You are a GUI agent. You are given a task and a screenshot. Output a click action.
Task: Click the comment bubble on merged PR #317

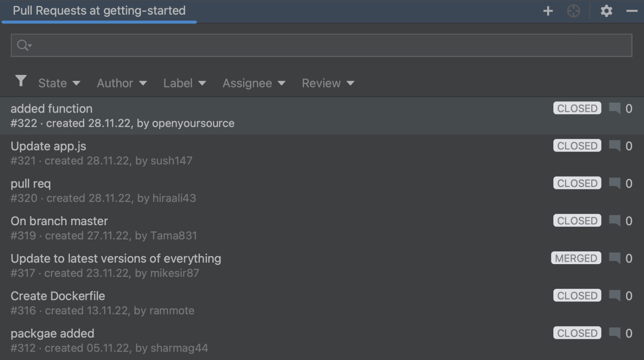(x=614, y=258)
